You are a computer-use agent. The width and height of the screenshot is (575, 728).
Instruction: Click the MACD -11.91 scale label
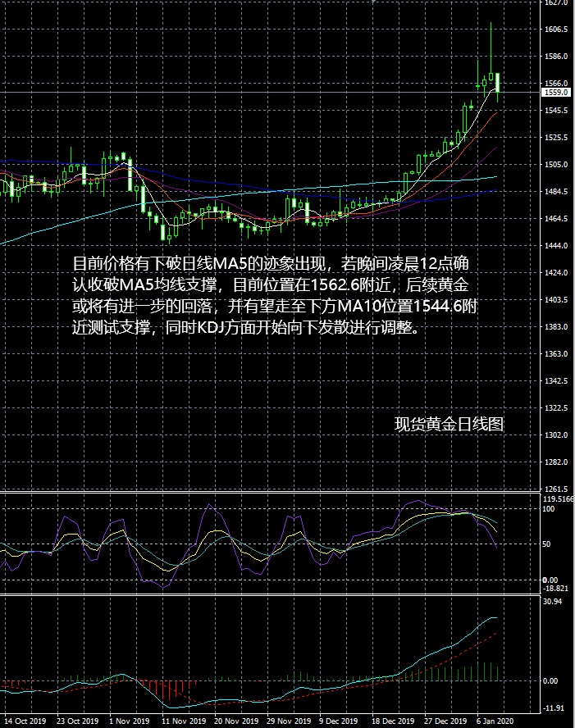coord(553,708)
